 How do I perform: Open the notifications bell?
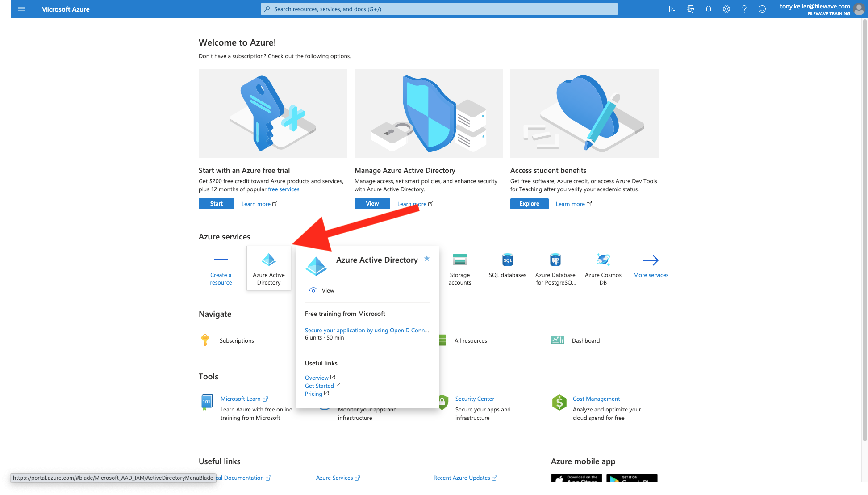[x=709, y=9]
